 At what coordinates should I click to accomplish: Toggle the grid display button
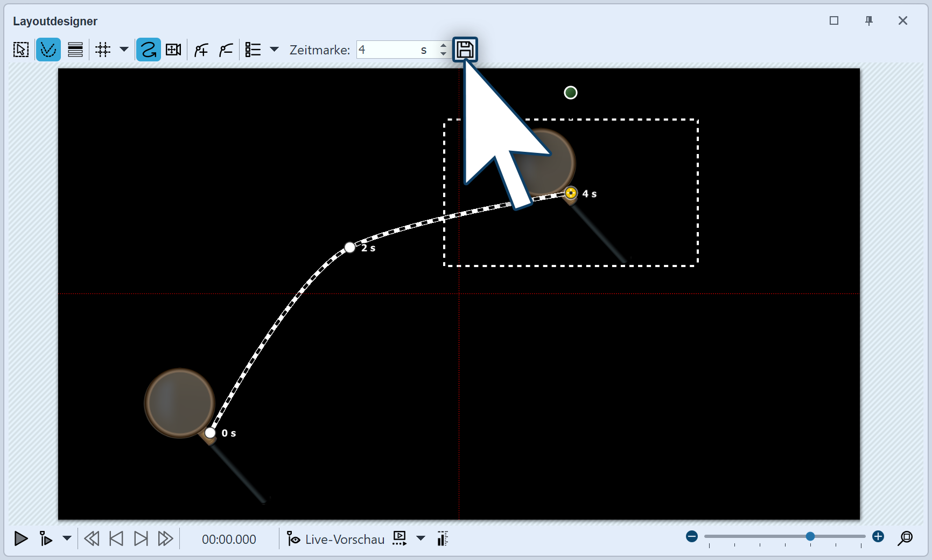pyautogui.click(x=103, y=50)
